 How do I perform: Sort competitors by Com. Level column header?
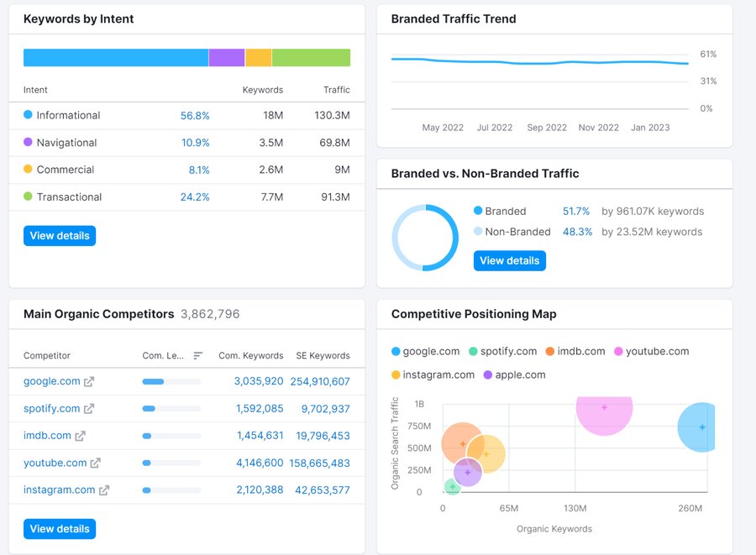click(x=163, y=356)
